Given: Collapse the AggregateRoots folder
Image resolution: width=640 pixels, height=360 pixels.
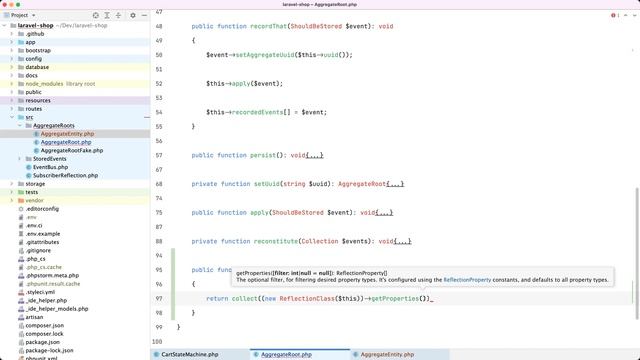Looking at the screenshot, I should [20, 125].
